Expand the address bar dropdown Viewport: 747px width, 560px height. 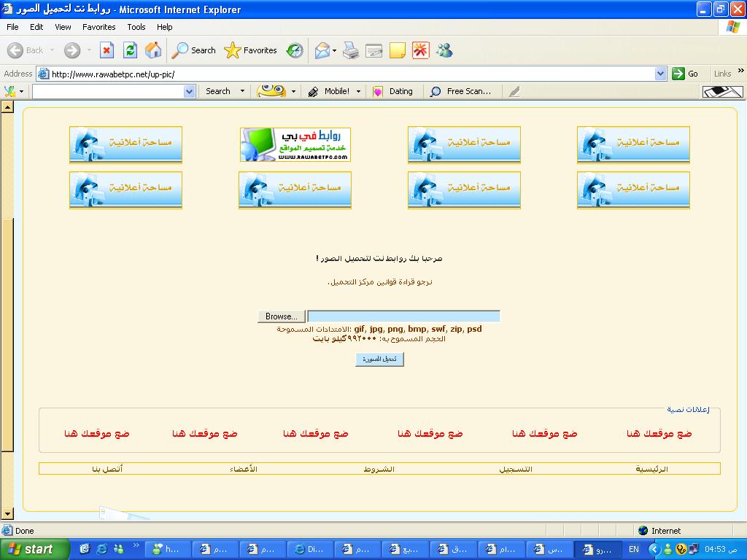click(x=660, y=74)
